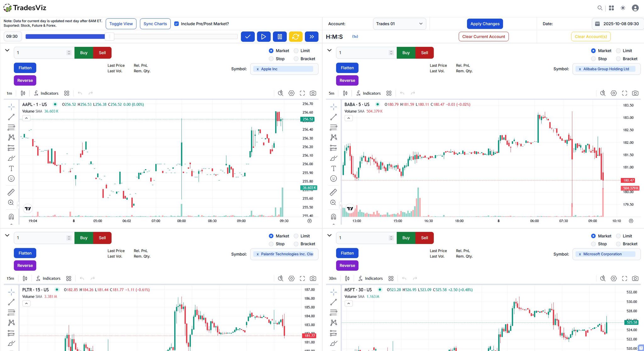Click the yellow refresh/reload icon
Viewport: 644px width, 351px height.
[296, 36]
